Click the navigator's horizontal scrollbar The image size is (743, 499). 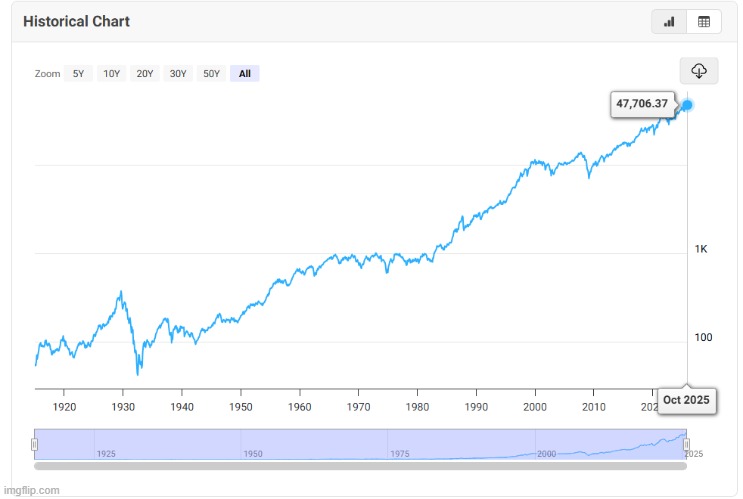pos(360,465)
